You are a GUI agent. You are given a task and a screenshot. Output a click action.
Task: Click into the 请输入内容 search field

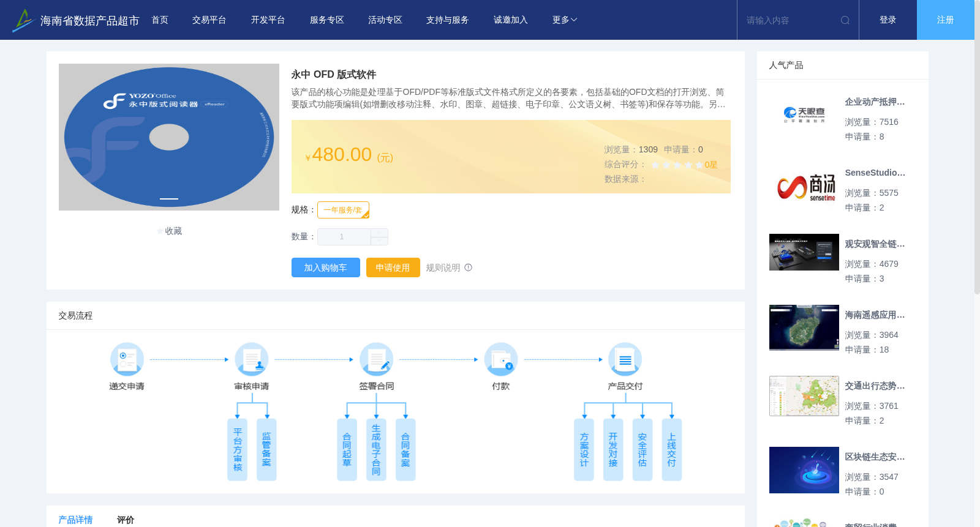click(x=789, y=20)
